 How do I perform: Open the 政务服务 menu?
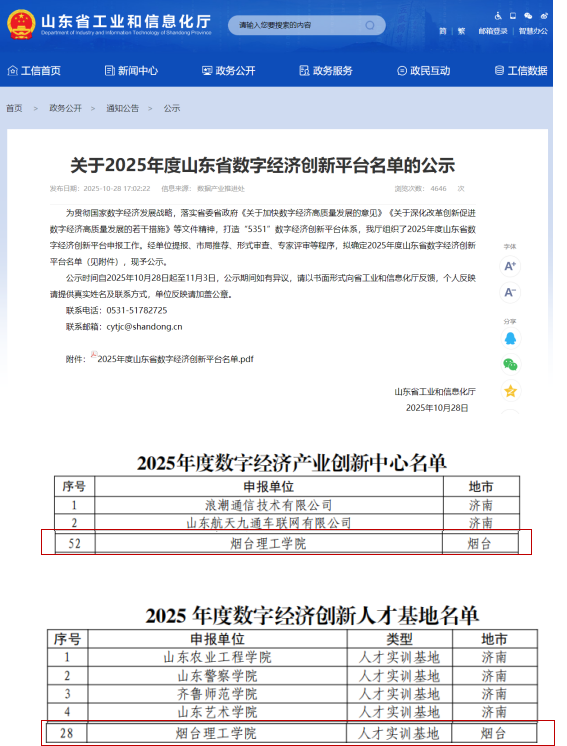click(x=326, y=71)
